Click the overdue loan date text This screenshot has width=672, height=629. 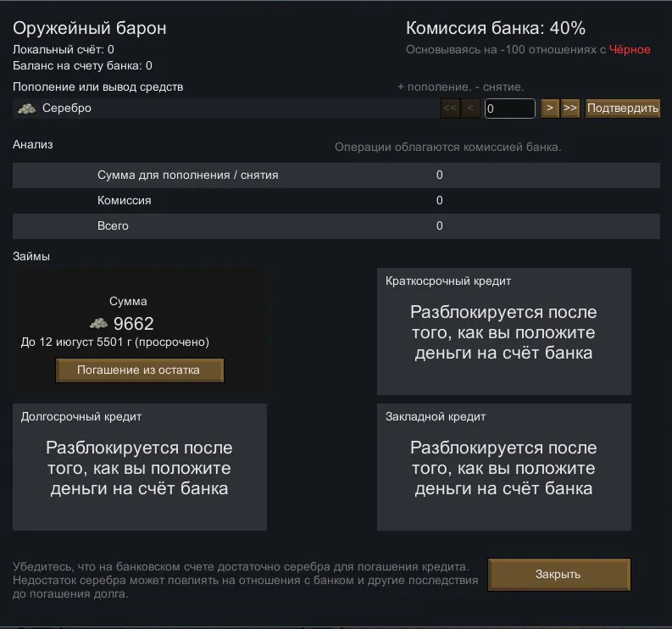click(114, 342)
